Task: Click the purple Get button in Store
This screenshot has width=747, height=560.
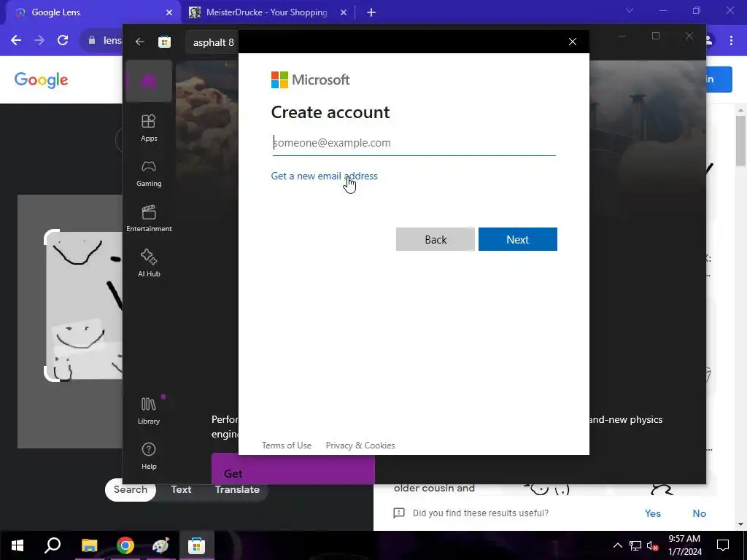Action: click(x=293, y=470)
